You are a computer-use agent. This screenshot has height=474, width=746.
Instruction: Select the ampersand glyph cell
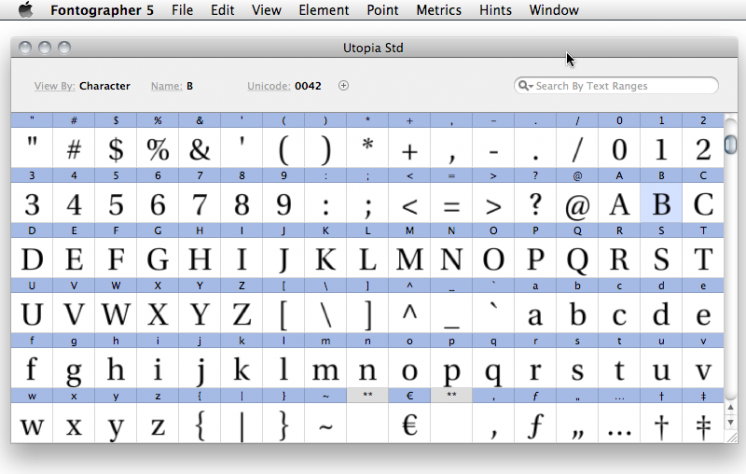click(200, 148)
